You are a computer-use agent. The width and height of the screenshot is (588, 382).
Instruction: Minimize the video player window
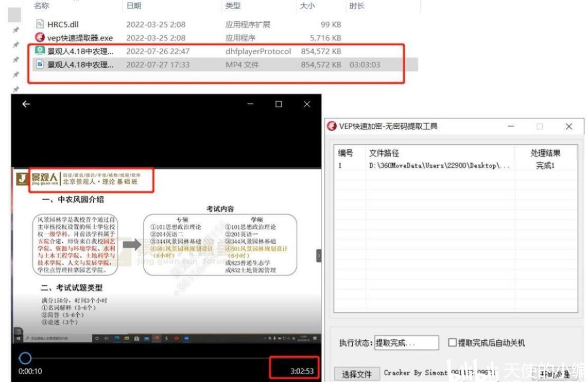click(x=251, y=104)
